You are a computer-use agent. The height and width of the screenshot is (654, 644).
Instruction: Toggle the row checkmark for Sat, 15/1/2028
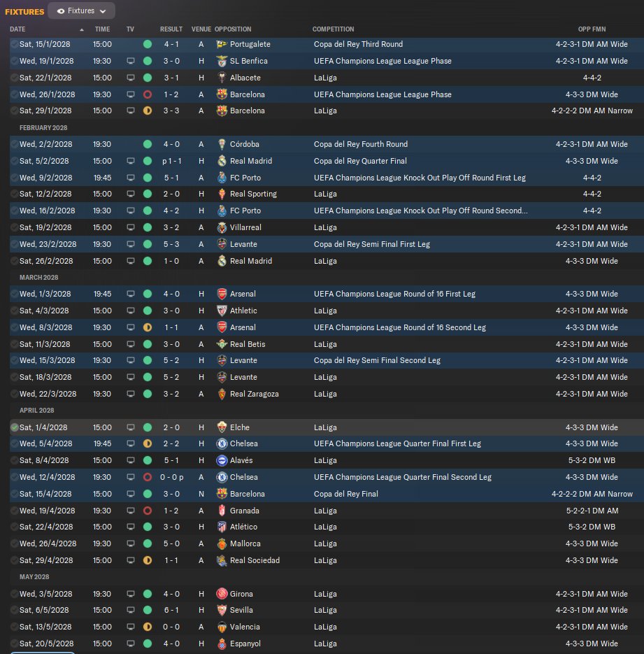click(14, 44)
